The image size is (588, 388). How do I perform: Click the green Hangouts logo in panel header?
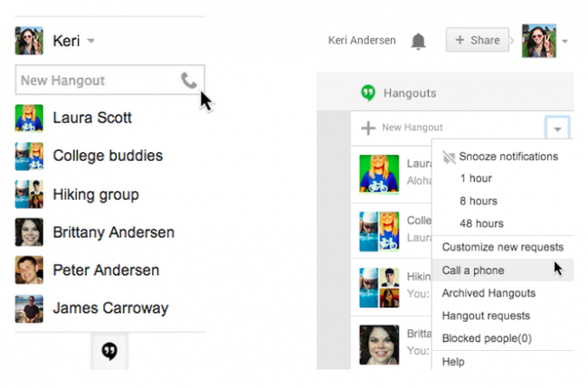(367, 92)
